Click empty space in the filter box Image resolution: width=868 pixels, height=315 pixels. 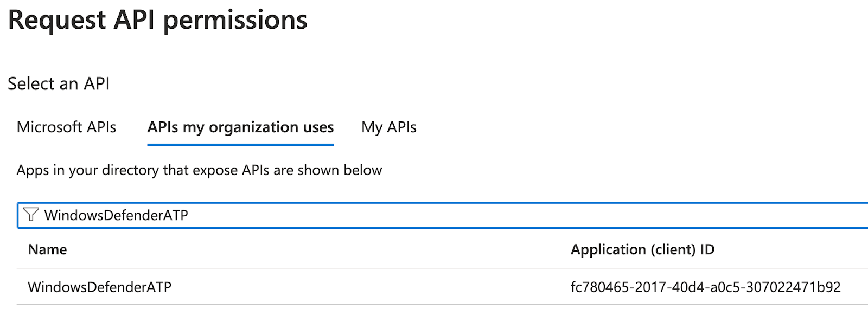[x=488, y=215]
